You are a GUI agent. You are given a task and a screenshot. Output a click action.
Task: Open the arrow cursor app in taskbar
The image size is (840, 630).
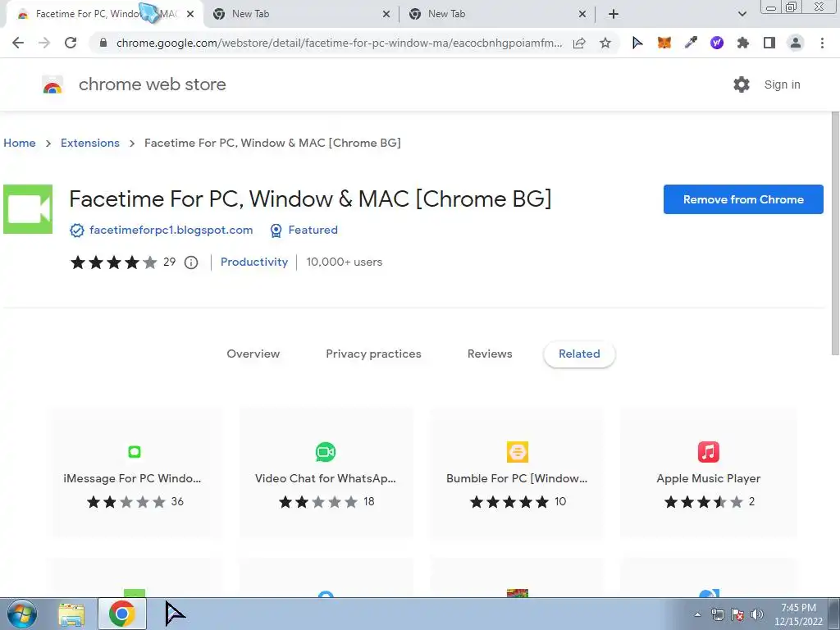click(175, 614)
